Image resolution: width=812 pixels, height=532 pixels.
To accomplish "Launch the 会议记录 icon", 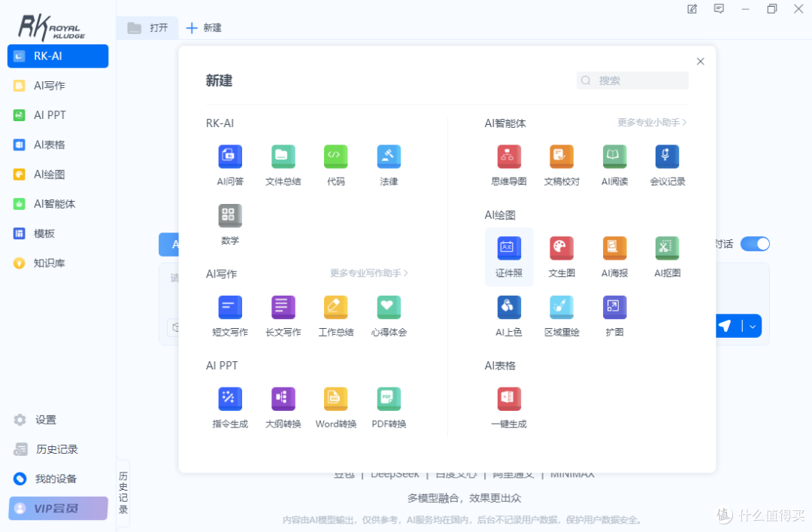I will (667, 157).
